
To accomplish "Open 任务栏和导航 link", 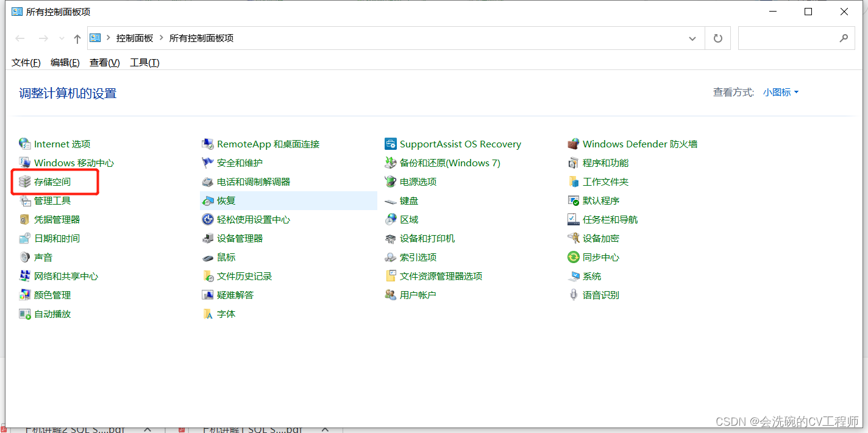I will coord(610,219).
